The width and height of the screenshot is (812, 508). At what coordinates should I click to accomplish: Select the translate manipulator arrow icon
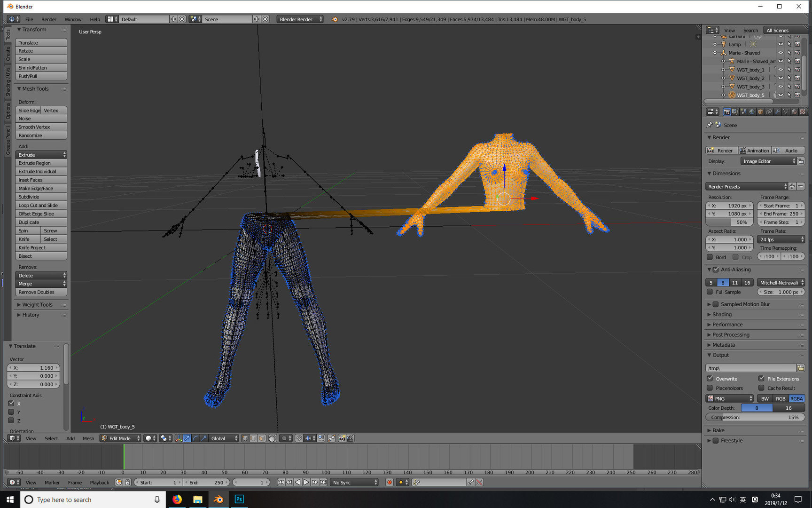coord(187,438)
